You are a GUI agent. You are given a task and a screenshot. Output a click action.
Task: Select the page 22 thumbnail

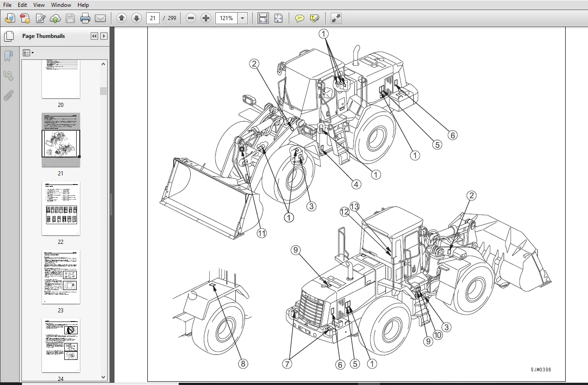pyautogui.click(x=61, y=208)
